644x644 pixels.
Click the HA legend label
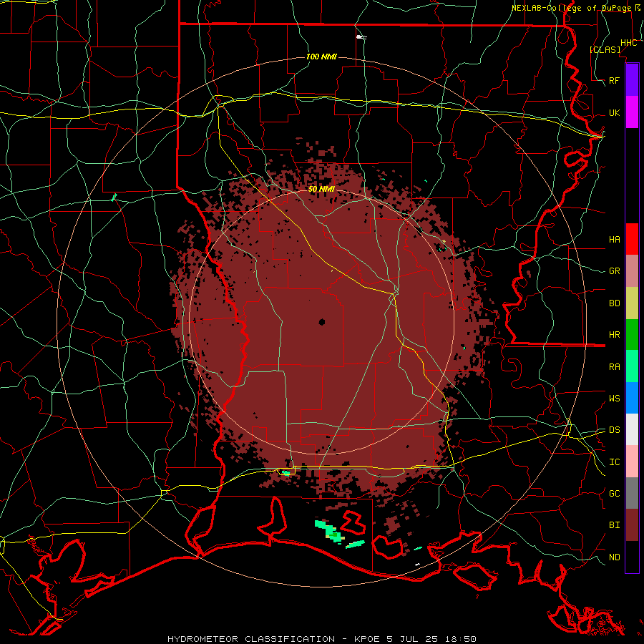(614, 239)
